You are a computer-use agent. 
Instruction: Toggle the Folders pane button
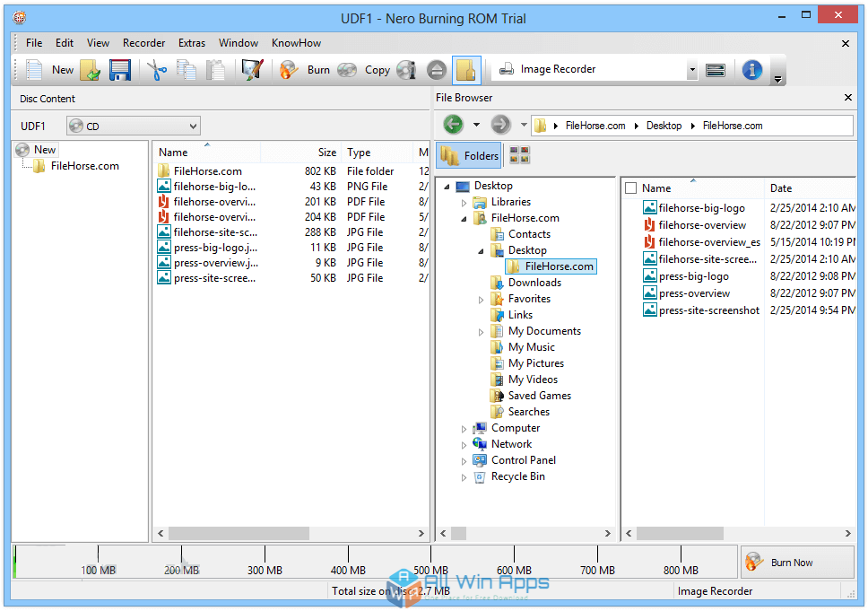pyautogui.click(x=470, y=155)
